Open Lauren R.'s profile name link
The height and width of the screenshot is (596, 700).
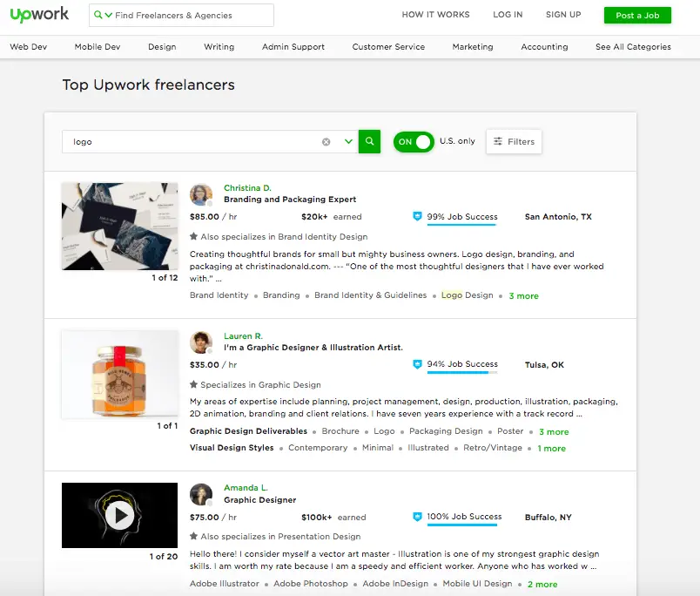pyautogui.click(x=243, y=336)
